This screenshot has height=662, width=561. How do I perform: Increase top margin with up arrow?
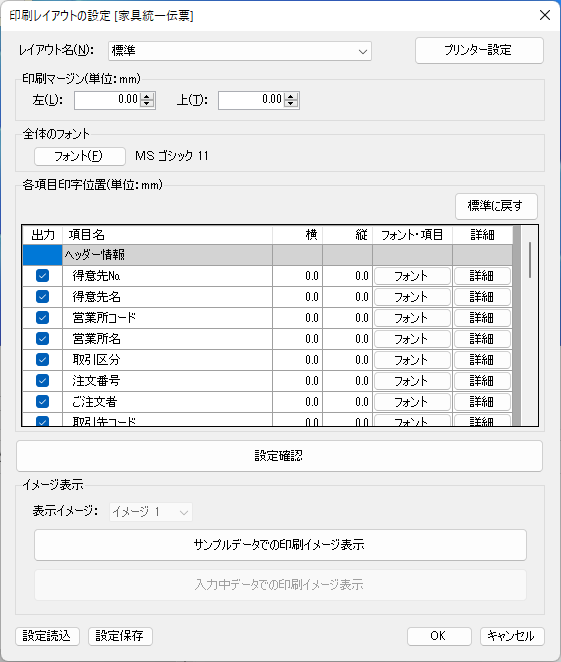point(291,96)
